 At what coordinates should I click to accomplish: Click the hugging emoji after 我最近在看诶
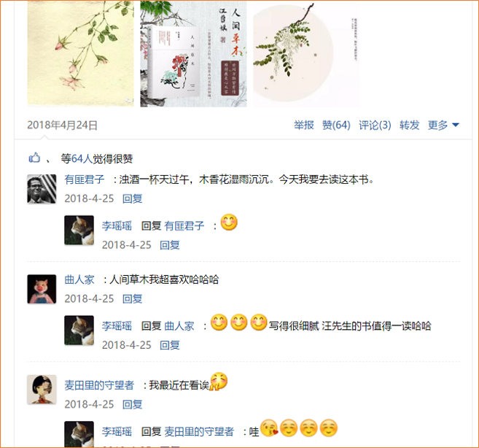click(x=219, y=382)
